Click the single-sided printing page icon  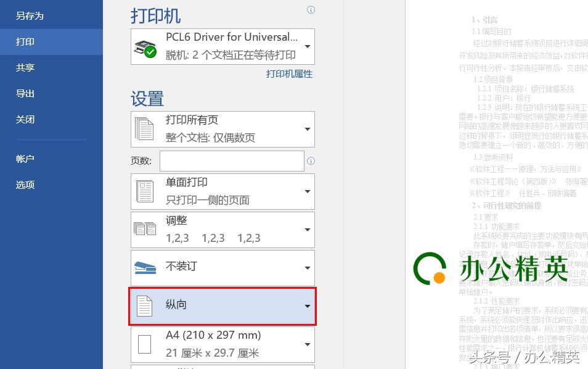click(x=144, y=191)
